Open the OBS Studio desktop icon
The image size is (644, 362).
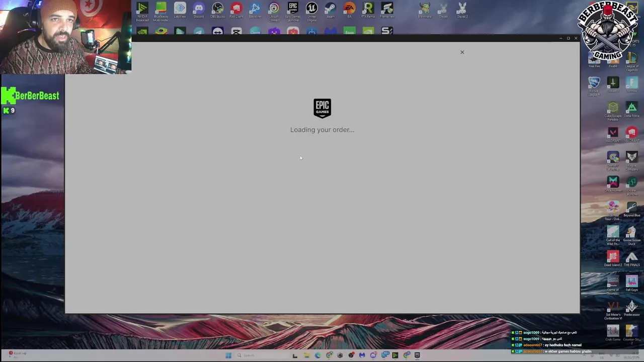(217, 10)
